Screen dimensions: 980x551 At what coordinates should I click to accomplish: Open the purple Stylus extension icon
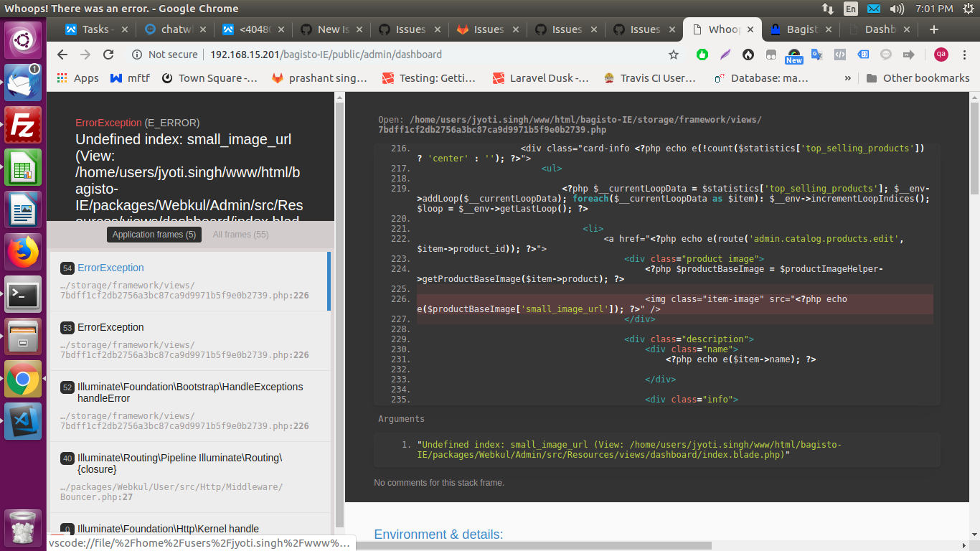click(724, 55)
